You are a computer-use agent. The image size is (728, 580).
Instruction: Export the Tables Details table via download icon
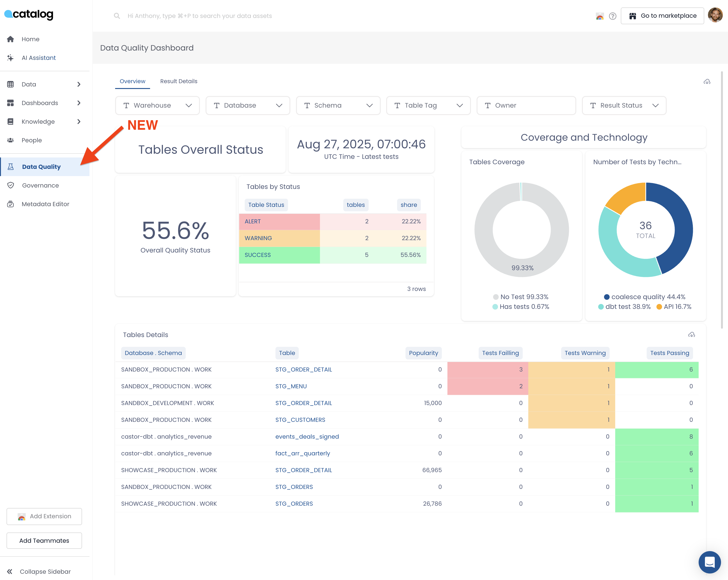point(691,334)
